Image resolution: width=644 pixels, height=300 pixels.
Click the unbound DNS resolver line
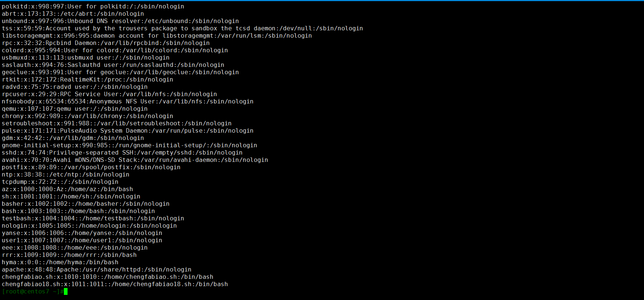point(120,21)
